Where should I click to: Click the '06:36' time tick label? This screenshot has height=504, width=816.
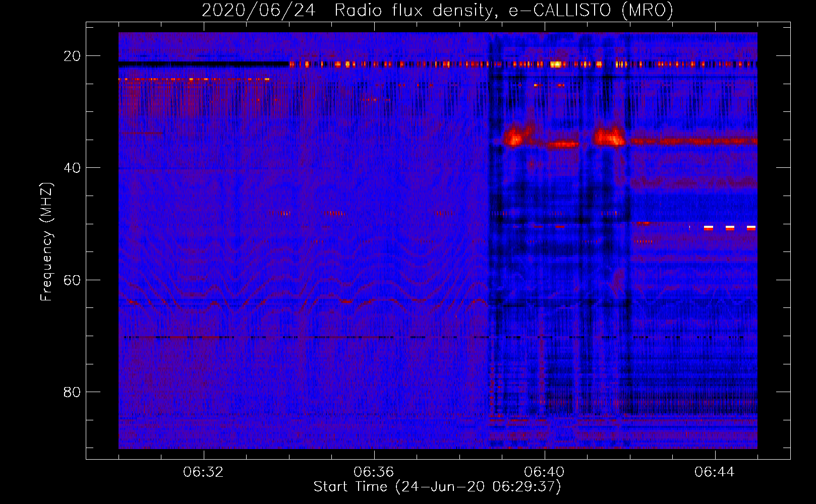click(374, 472)
